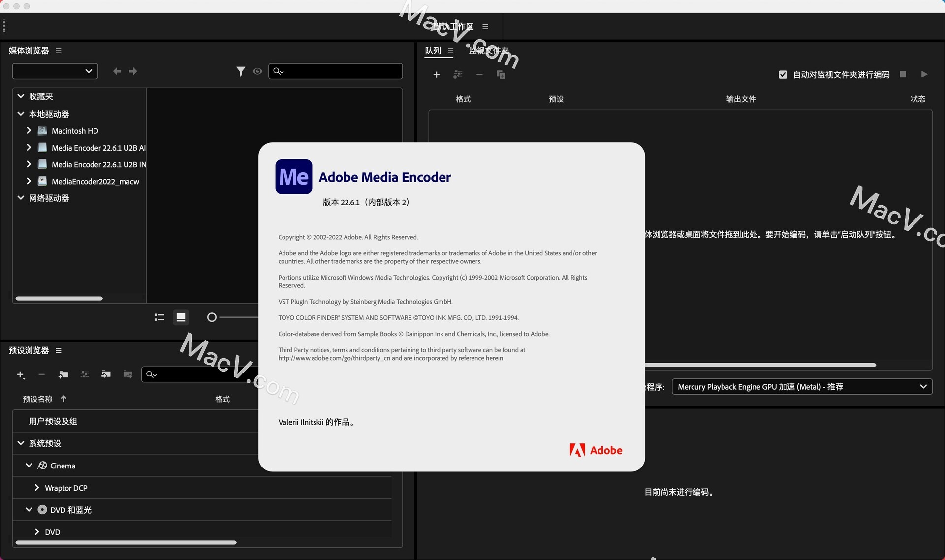Click the Media Browser tree horizontal scrollbar
945x560 pixels.
[x=59, y=298]
